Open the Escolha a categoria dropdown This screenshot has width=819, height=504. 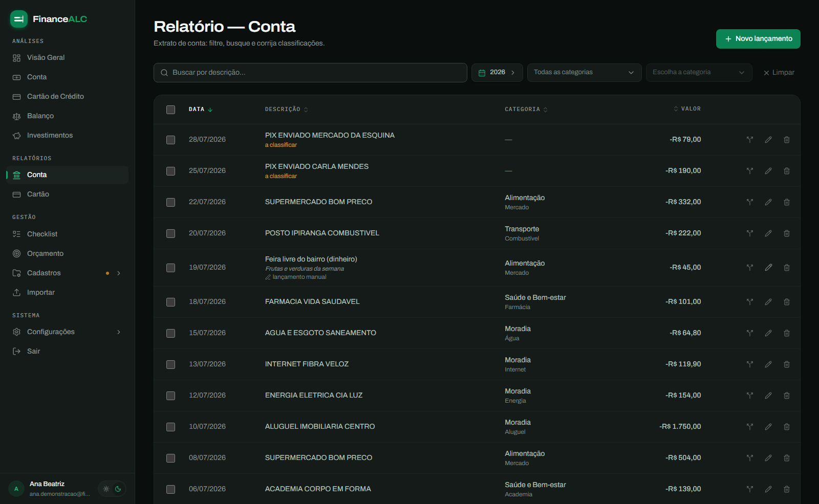click(x=699, y=73)
